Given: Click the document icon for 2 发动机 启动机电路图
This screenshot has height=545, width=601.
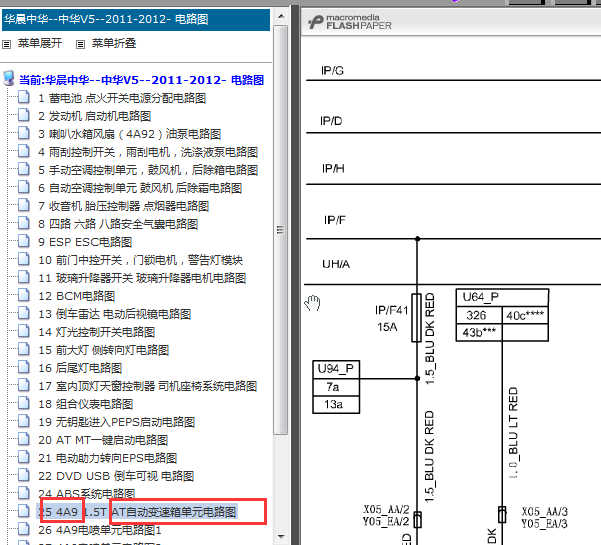Looking at the screenshot, I should (24, 115).
